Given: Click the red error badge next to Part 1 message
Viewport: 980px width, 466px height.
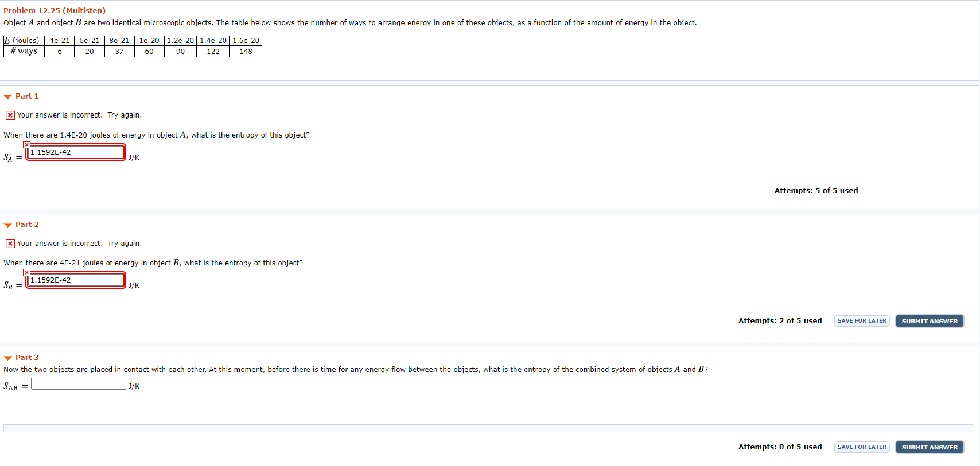Looking at the screenshot, I should (10, 115).
